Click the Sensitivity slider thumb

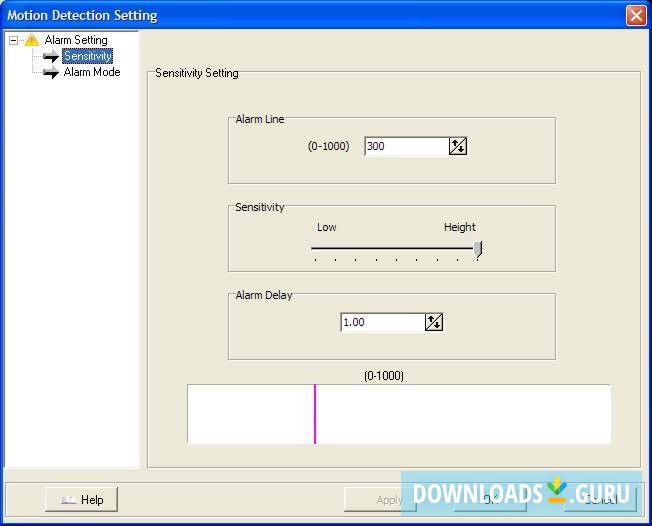(x=478, y=249)
